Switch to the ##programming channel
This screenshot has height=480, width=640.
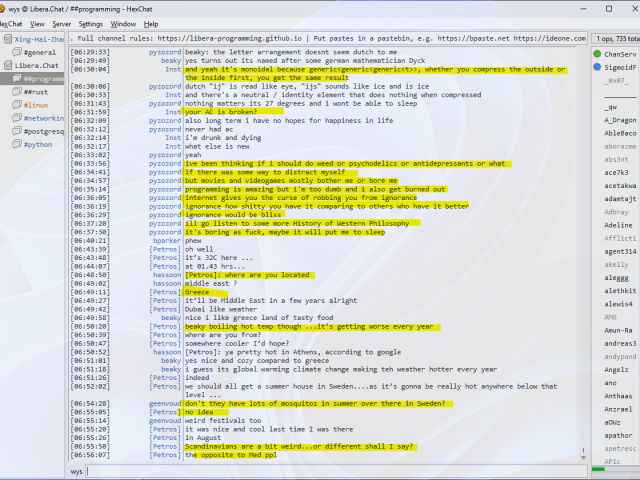coord(44,78)
